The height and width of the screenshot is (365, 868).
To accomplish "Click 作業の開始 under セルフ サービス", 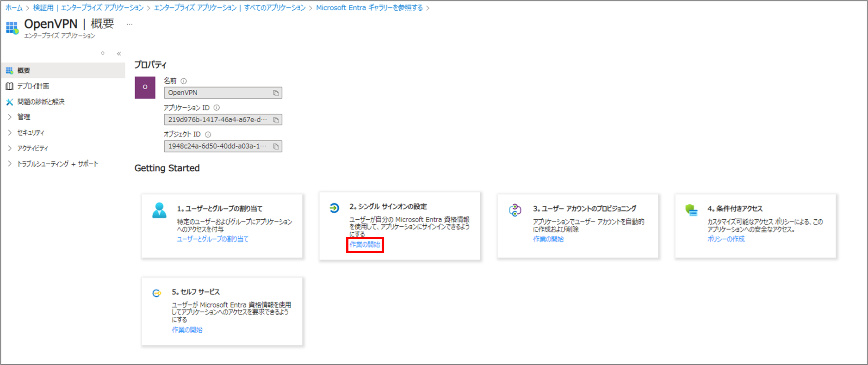I will coord(187,330).
